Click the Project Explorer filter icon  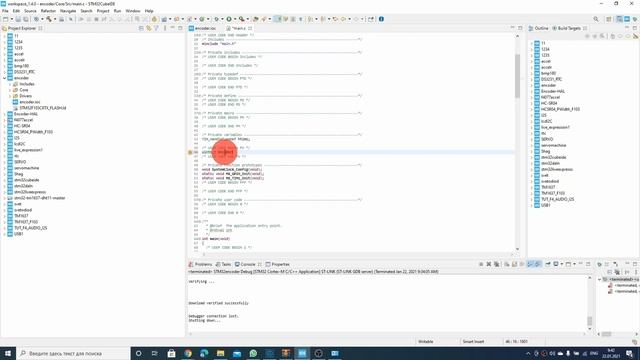(x=156, y=28)
